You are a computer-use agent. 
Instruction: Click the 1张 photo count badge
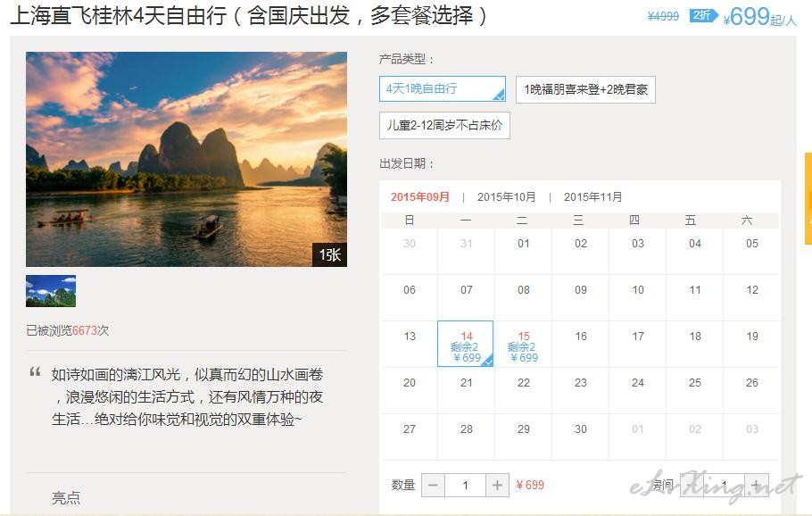[x=329, y=254]
